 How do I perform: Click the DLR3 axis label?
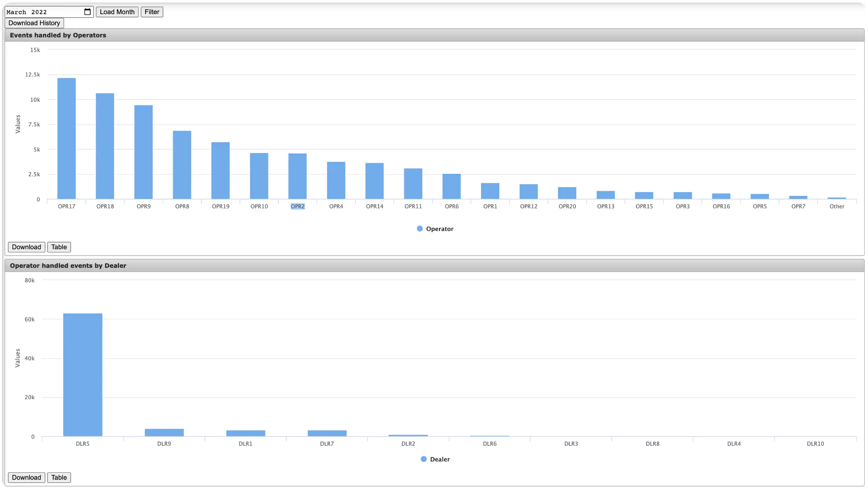(x=571, y=444)
